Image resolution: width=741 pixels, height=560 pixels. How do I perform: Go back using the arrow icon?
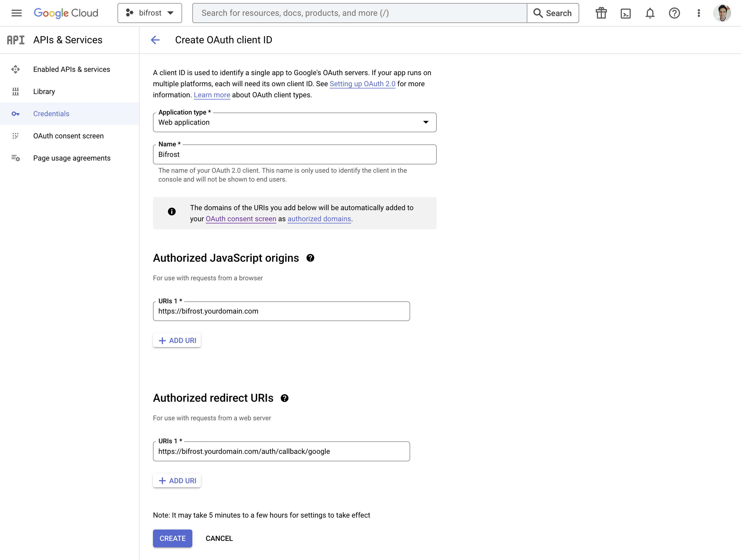(155, 40)
